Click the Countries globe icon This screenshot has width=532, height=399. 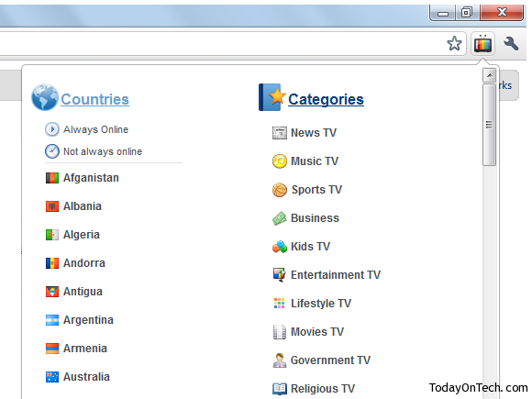tap(45, 97)
